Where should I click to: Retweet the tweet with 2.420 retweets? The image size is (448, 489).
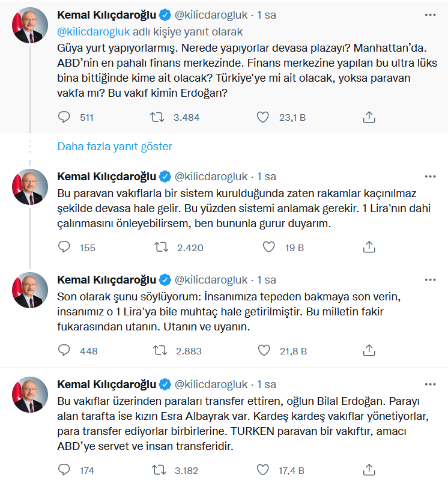pyautogui.click(x=161, y=248)
